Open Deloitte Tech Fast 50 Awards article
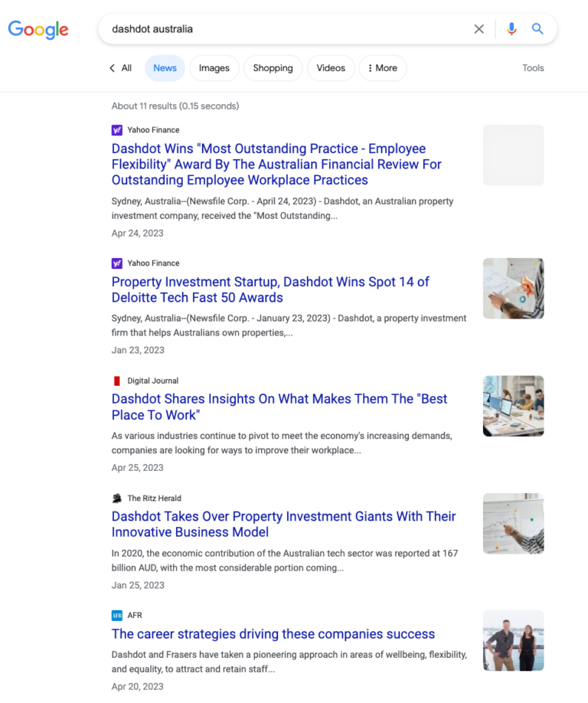 pos(270,289)
